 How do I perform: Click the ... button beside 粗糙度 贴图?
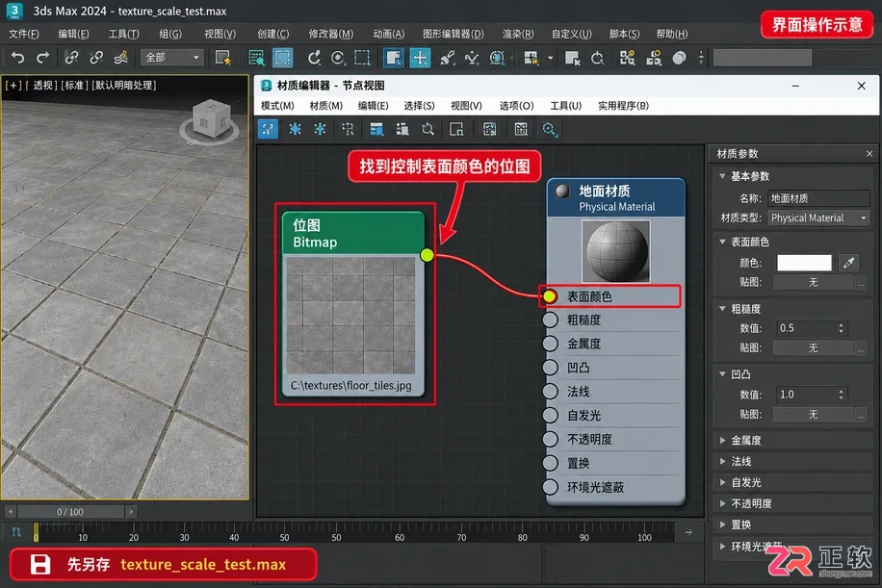point(861,348)
